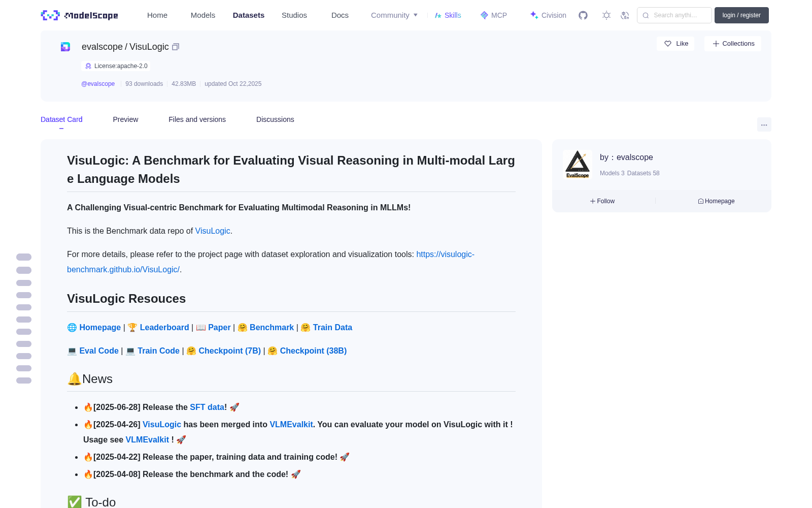812x508 pixels.
Task: Open evalscope's Homepage from the author card
Action: tap(716, 201)
